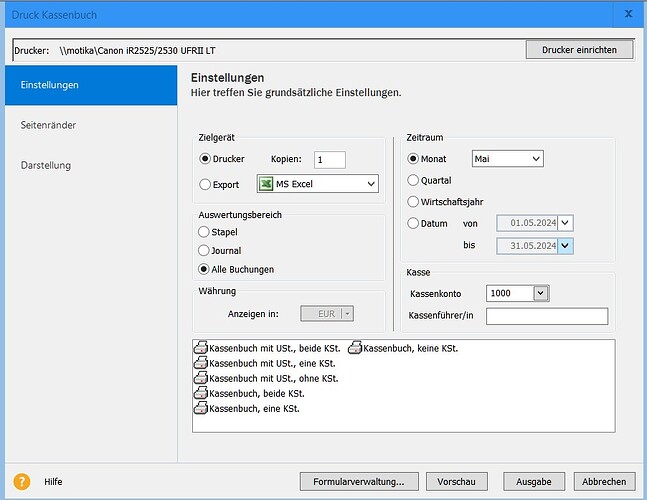
Task: Cancel with the Abbrechen button
Action: (x=604, y=481)
